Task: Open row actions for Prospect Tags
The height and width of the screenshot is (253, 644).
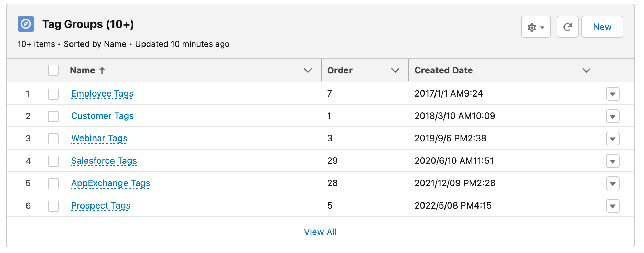Action: click(612, 206)
